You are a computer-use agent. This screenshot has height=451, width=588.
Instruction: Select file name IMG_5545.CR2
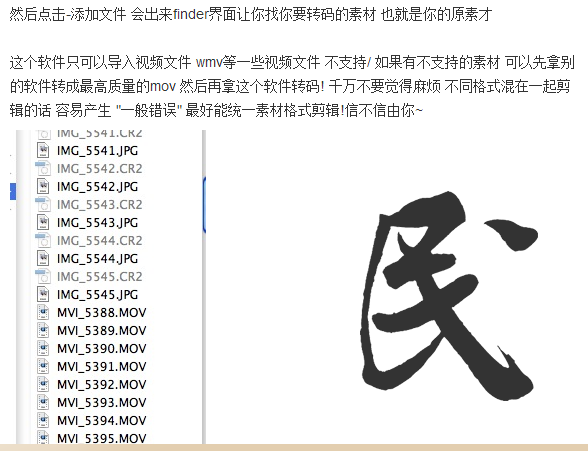(x=99, y=277)
